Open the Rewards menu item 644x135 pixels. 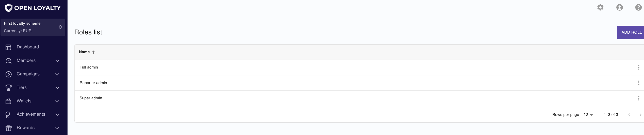[32, 128]
